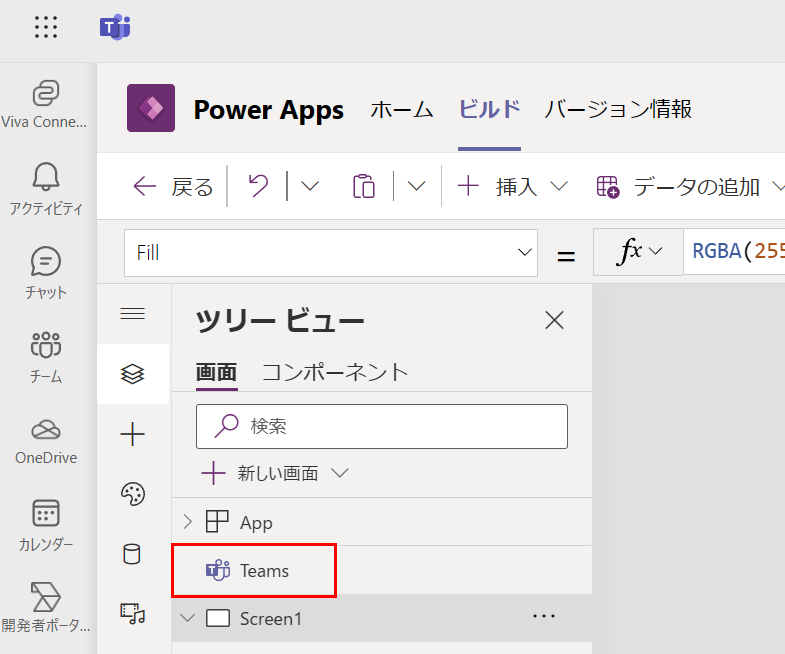Open the バージョン情報 tab
Image resolution: width=785 pixels, height=654 pixels.
click(x=618, y=109)
